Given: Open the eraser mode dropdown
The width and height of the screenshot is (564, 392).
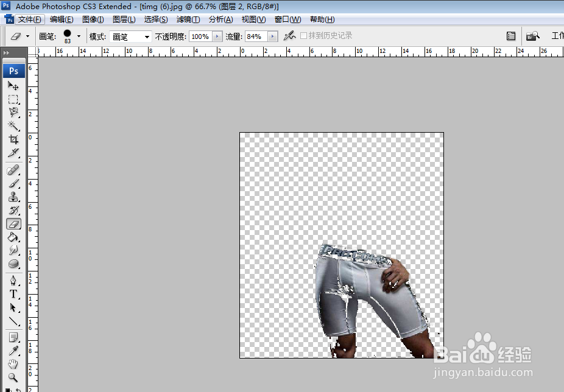Looking at the screenshot, I should (130, 37).
